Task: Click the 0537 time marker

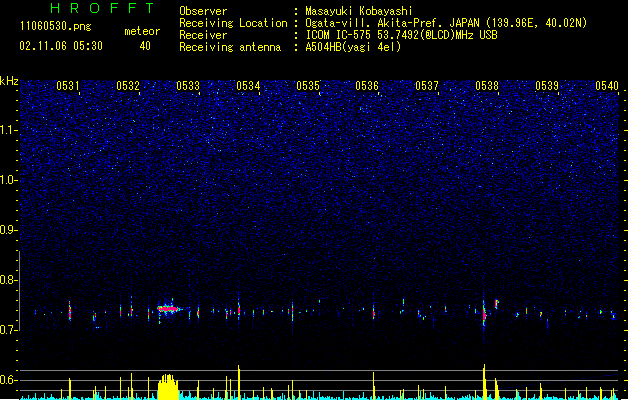Action: (x=427, y=86)
